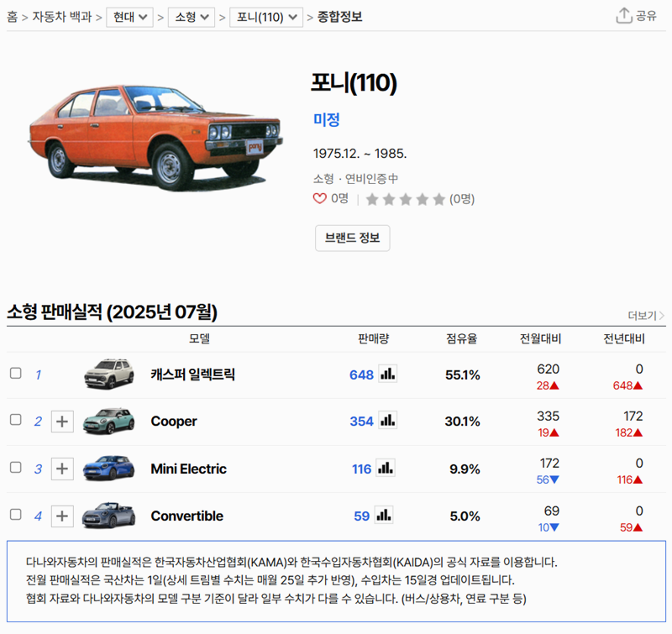Image resolution: width=672 pixels, height=634 pixels.
Task: Go to 홈 breadcrumb link
Action: click(x=13, y=17)
